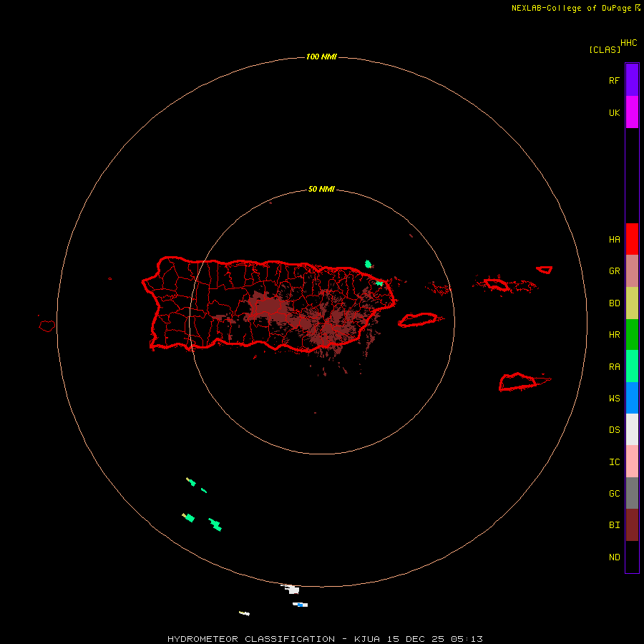Viewport: 644px width, 644px height.
Task: Click the ND black legend swatch
Action: 632,557
